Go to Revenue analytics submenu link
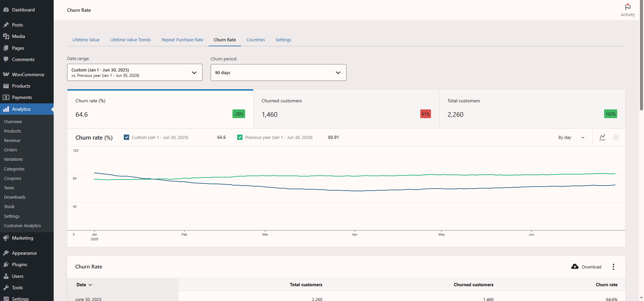The width and height of the screenshot is (644, 301). coord(12,141)
